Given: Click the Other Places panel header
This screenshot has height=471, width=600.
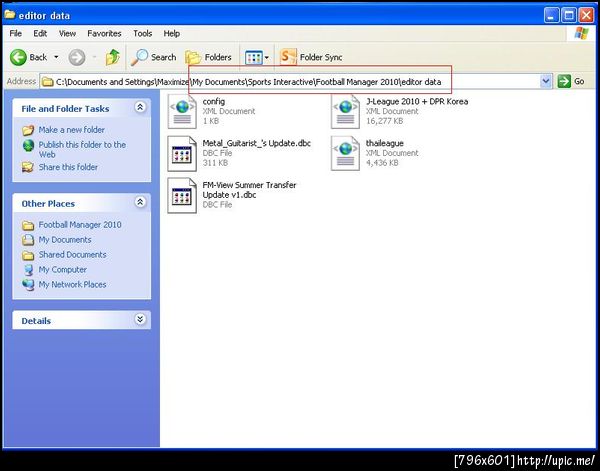Looking at the screenshot, I should coord(82,204).
